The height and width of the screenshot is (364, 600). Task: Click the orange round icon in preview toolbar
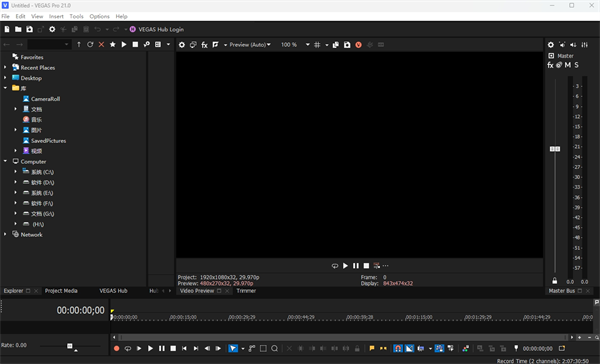point(359,45)
